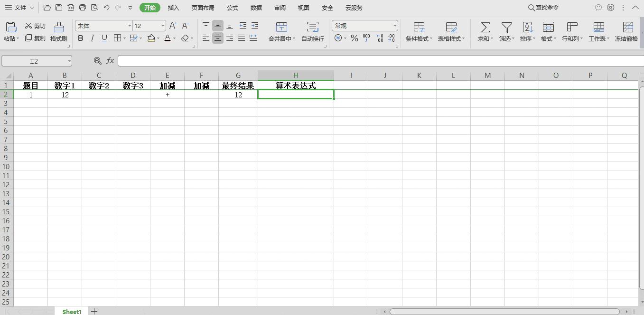Click the 合并居中 merge cells icon

click(x=281, y=27)
